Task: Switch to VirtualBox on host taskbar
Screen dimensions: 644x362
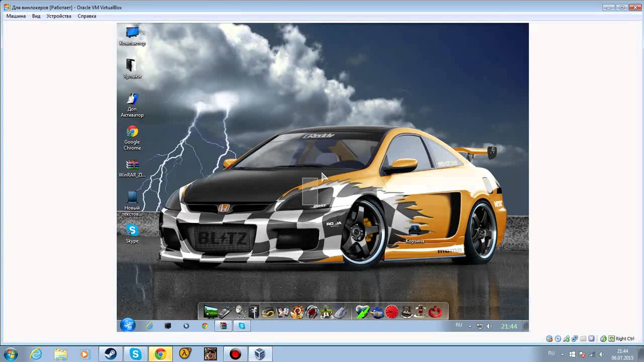Action: 260,354
